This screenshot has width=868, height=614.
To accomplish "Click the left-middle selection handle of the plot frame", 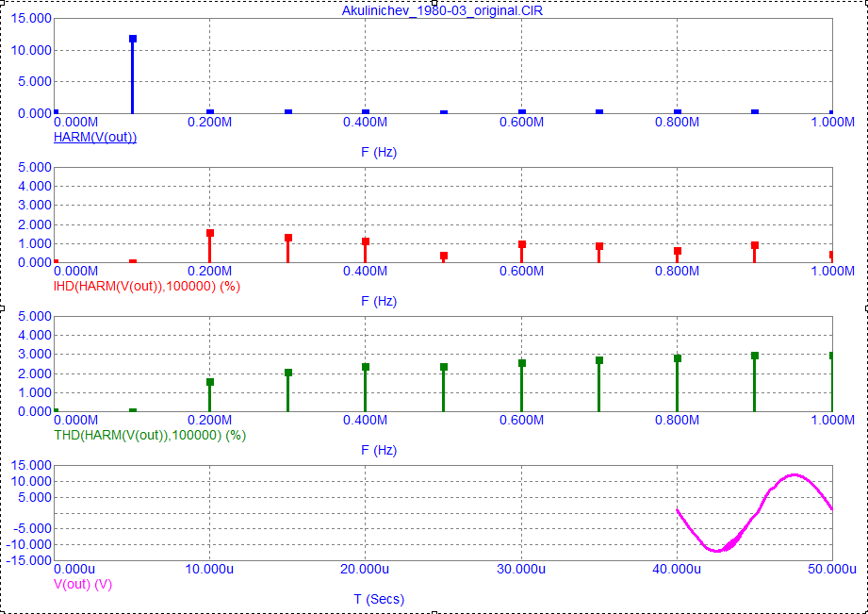I will click(x=2, y=307).
